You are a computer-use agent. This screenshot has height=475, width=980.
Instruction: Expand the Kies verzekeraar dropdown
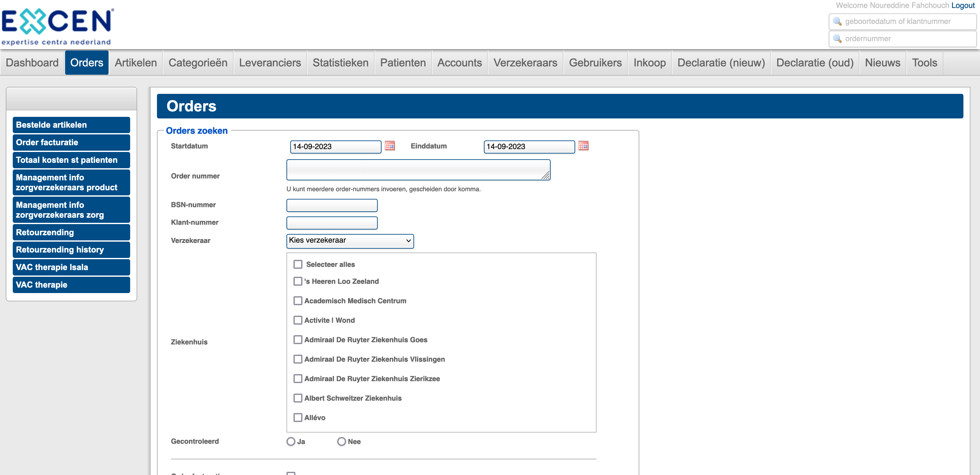point(350,241)
